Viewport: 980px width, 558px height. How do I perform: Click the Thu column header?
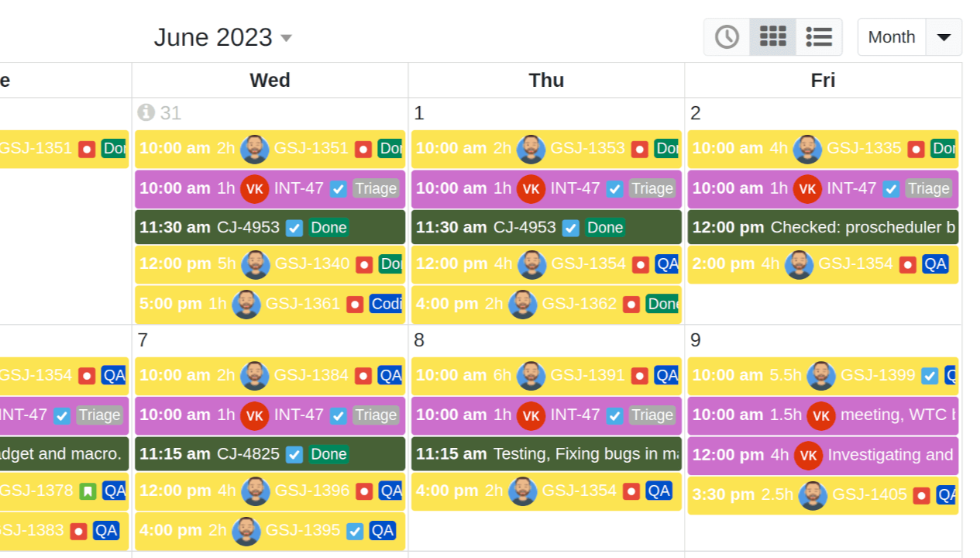tap(546, 80)
